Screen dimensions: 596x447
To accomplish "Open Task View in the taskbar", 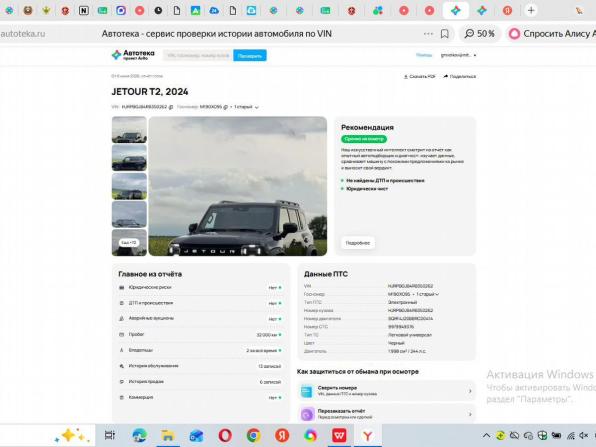I will 110,435.
